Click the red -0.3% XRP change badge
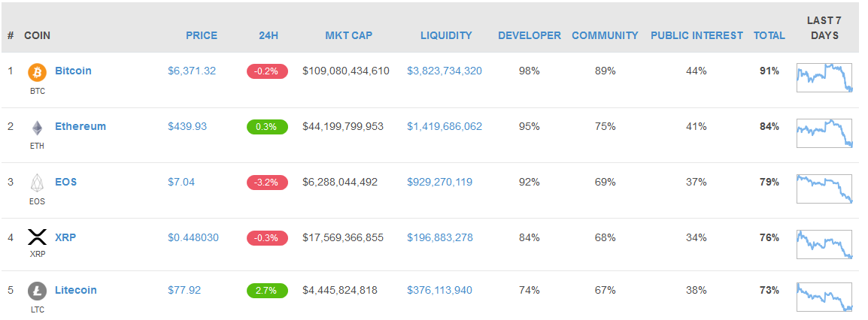868x320 pixels. [x=267, y=238]
